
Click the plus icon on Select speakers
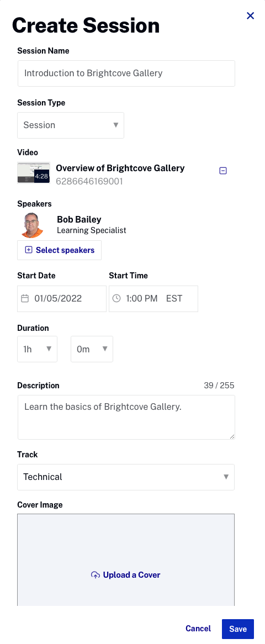click(x=29, y=250)
